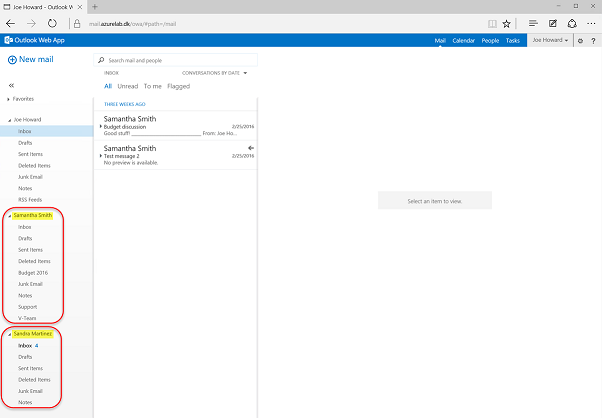Screen dimensions: 602x418
Task: Click the Share icon in browser toolbar
Action: (572, 23)
